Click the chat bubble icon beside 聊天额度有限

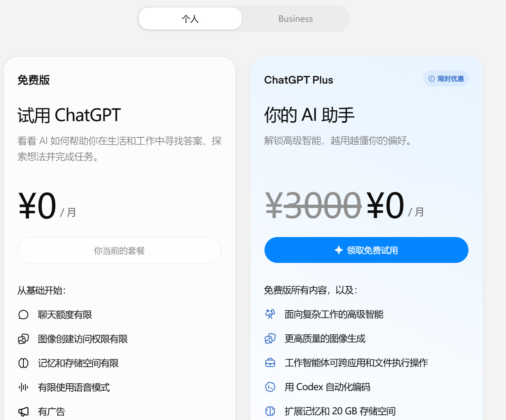tap(23, 315)
